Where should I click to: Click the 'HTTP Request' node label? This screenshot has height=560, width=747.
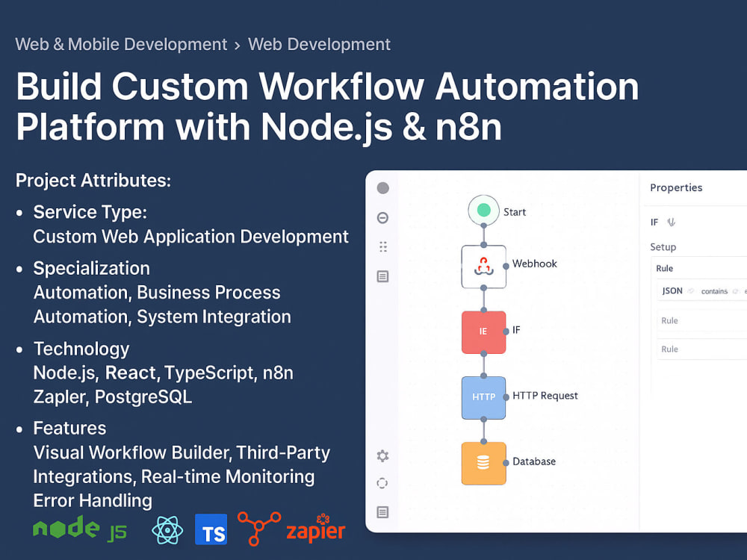coord(545,396)
